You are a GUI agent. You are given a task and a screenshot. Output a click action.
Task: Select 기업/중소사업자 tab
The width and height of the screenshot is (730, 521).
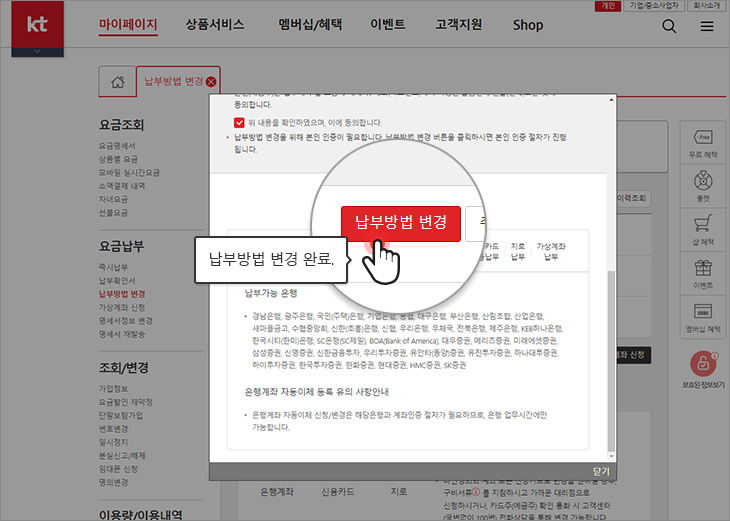coord(654,6)
